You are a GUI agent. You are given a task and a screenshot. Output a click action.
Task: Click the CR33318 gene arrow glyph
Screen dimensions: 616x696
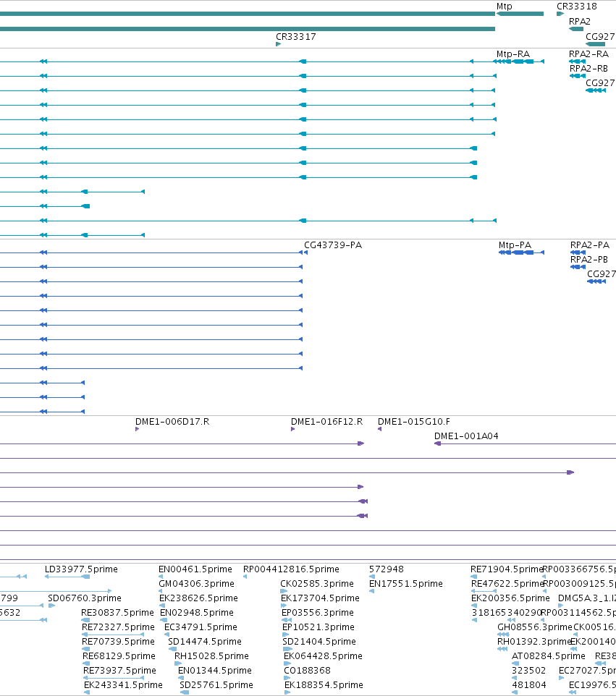pos(560,14)
